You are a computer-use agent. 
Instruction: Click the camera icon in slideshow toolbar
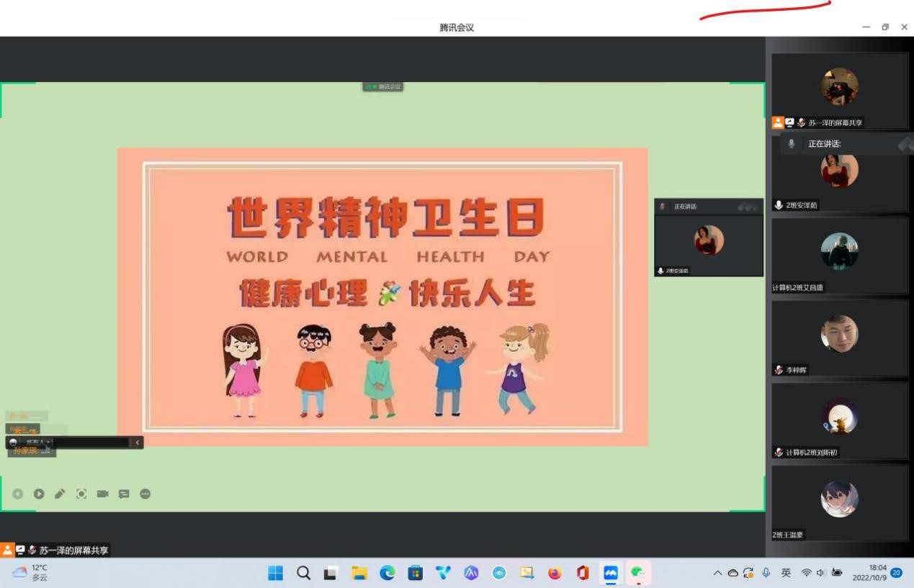(102, 494)
